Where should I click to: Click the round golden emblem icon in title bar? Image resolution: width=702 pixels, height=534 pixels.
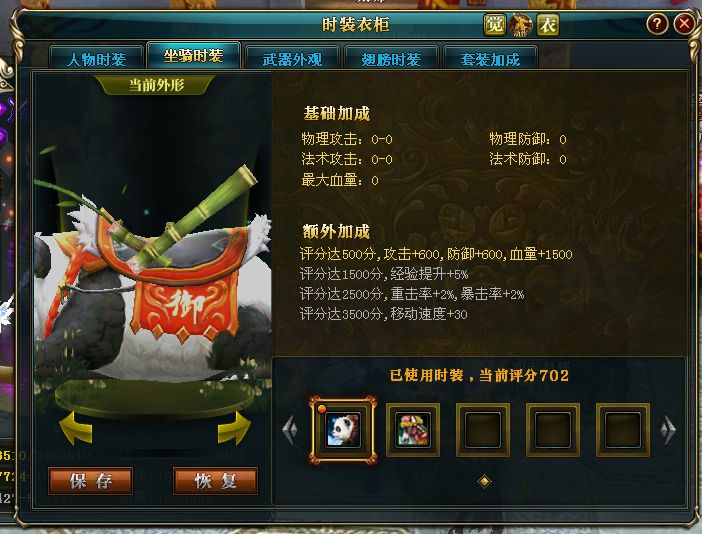521,25
